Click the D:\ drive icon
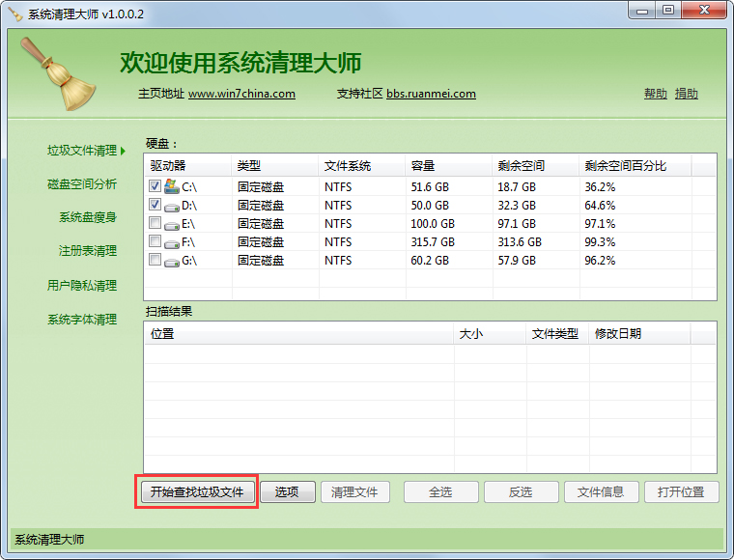 tap(172, 207)
